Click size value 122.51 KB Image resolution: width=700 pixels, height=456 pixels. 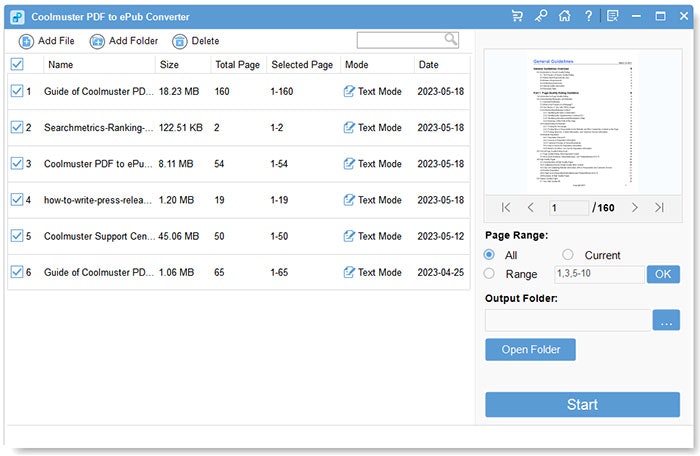tap(181, 128)
